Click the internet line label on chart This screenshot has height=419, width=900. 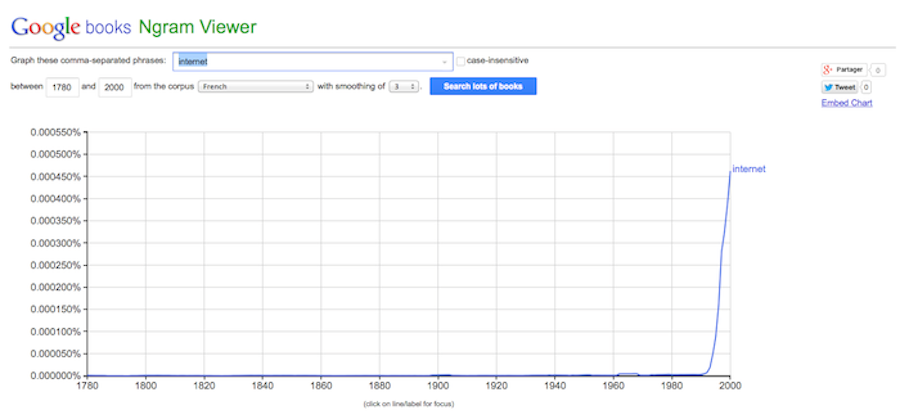pos(749,169)
